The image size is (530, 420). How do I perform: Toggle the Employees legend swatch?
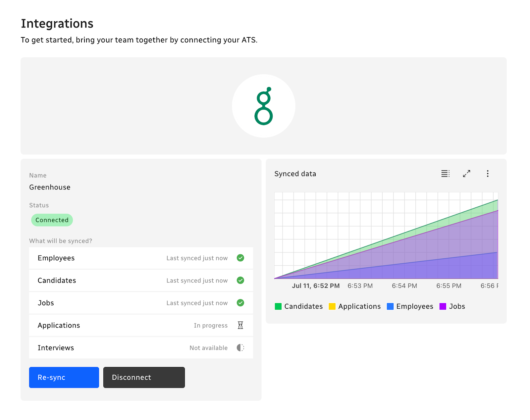(x=390, y=306)
